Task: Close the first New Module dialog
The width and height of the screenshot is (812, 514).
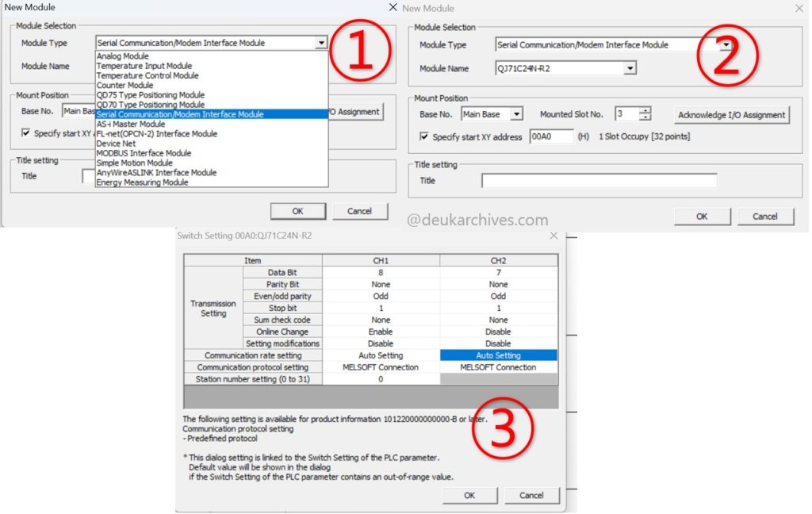Action: [x=393, y=7]
